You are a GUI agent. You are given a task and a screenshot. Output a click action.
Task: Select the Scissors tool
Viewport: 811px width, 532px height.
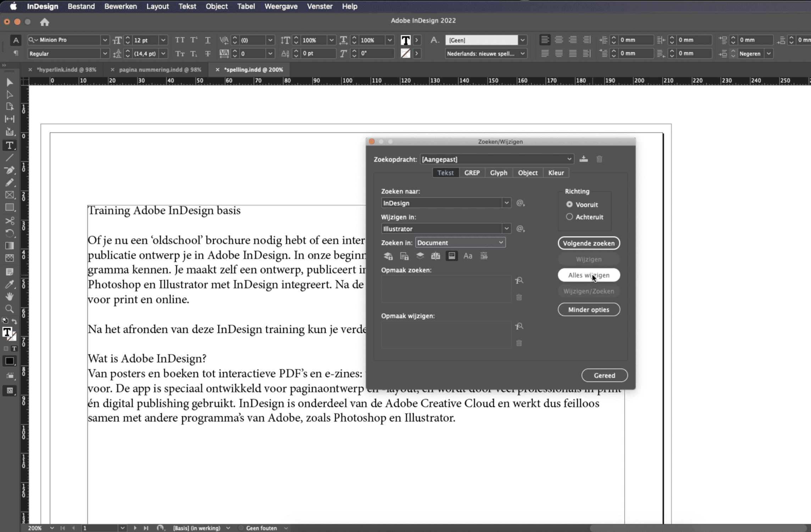click(10, 221)
